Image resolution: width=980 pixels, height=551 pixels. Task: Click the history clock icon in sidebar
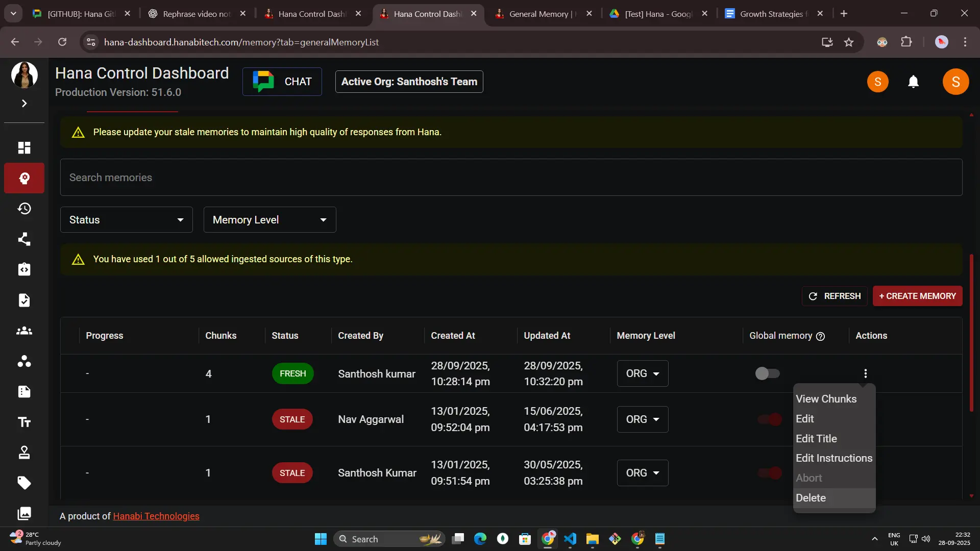24,209
